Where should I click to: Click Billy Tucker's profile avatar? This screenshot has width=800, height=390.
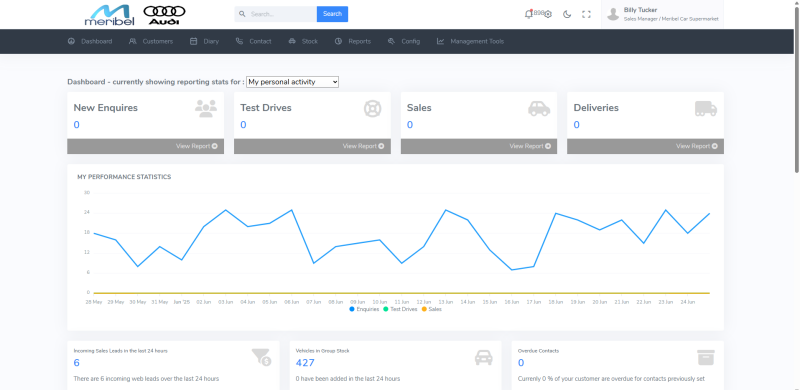click(613, 14)
